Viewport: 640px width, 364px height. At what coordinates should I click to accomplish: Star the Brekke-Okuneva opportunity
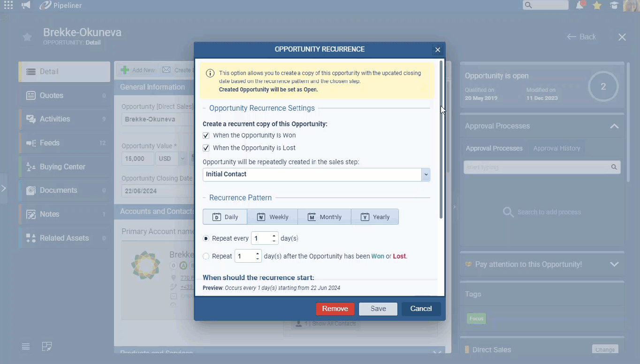(27, 37)
